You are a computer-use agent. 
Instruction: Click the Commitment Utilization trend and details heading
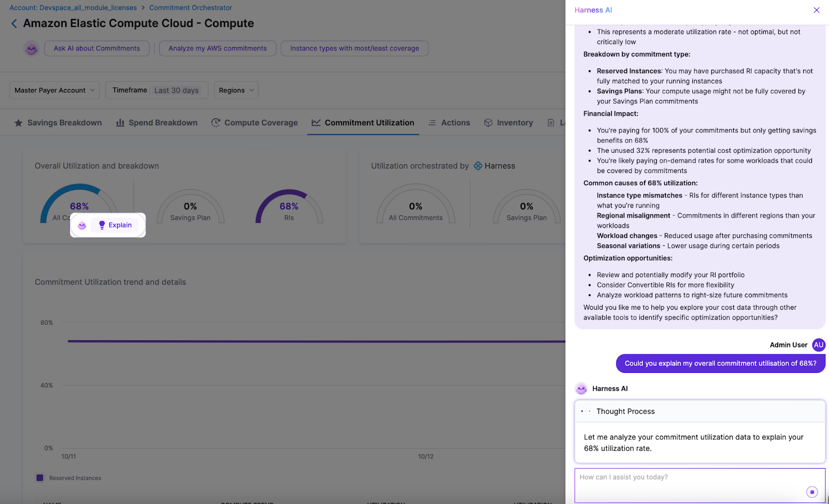tap(110, 282)
